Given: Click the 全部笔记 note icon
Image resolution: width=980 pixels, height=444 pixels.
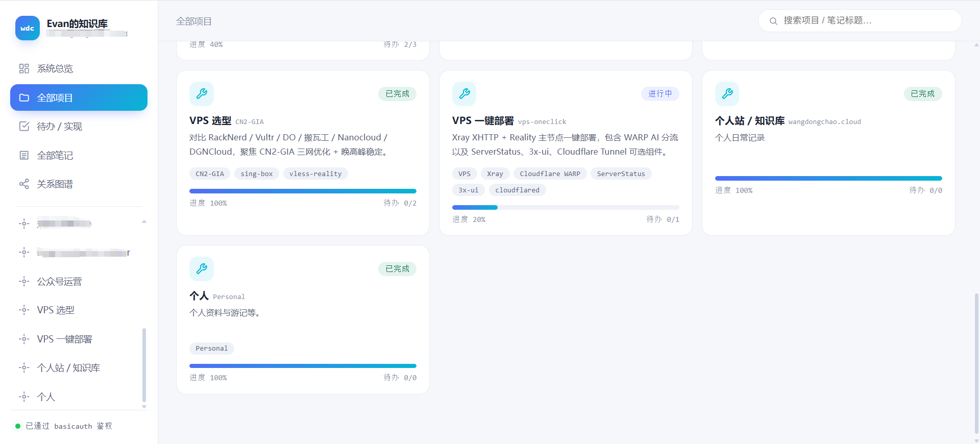Looking at the screenshot, I should coord(24,155).
